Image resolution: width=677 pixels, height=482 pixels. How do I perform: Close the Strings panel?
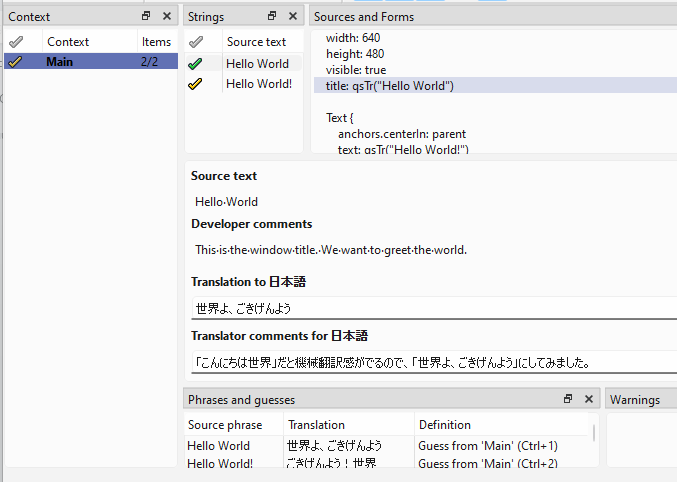tap(293, 16)
